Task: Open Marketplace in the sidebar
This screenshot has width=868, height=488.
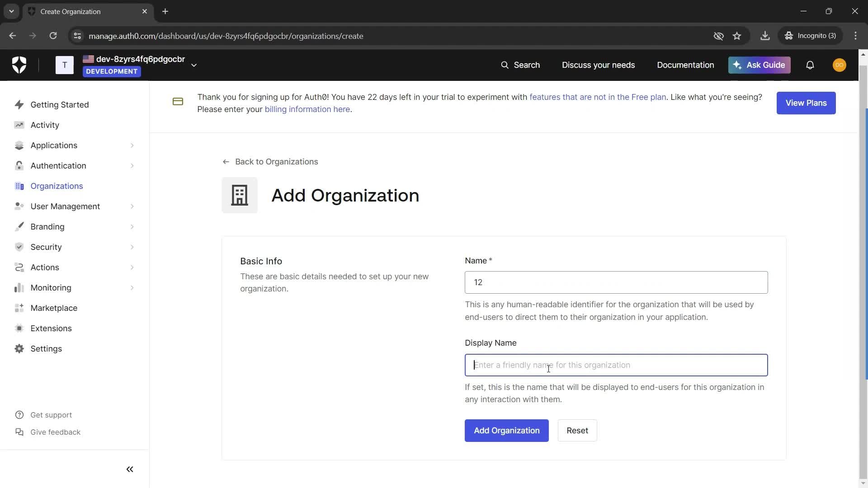Action: click(54, 308)
